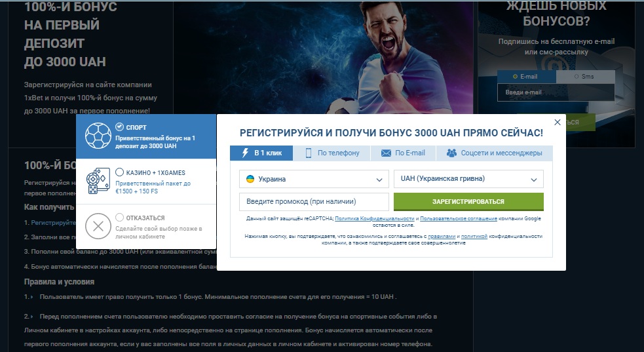Click the people social networks icon
The height and width of the screenshot is (352, 644).
tap(451, 153)
